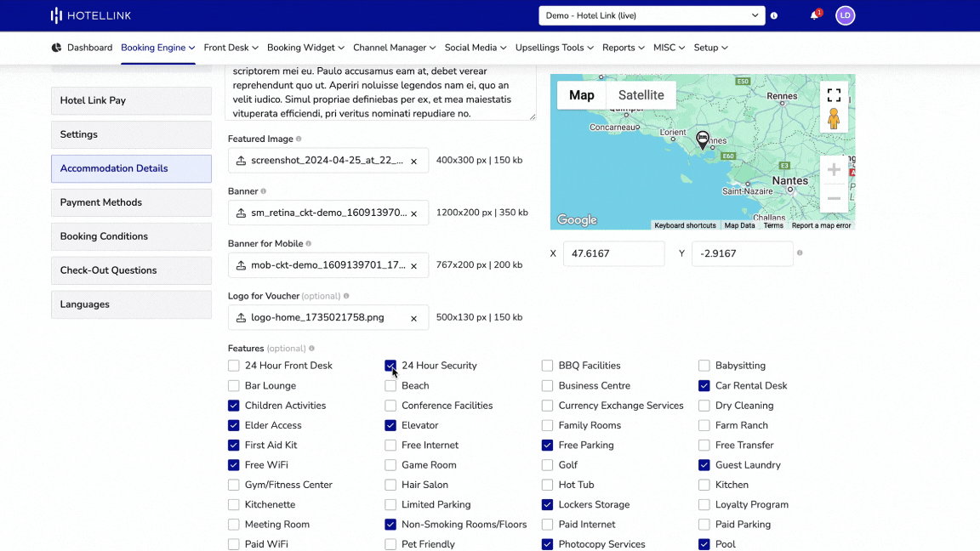Viewport: 980px width, 551px height.
Task: Disable Children Activities checkbox
Action: coord(234,406)
